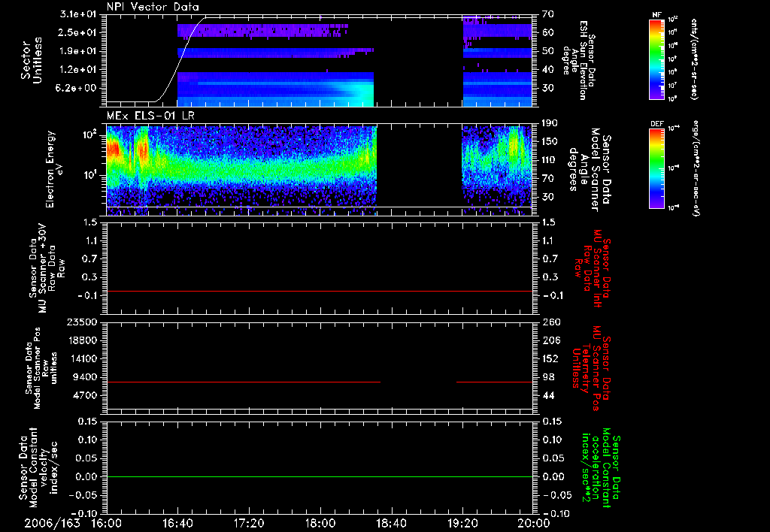Click the 'Sector Unitless' axis title

click(x=32, y=60)
